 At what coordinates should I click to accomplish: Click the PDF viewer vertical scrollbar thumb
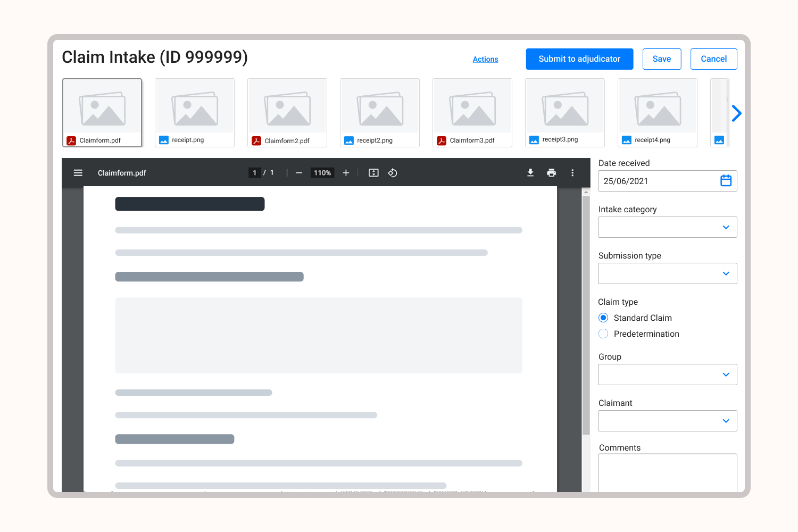pos(586,315)
